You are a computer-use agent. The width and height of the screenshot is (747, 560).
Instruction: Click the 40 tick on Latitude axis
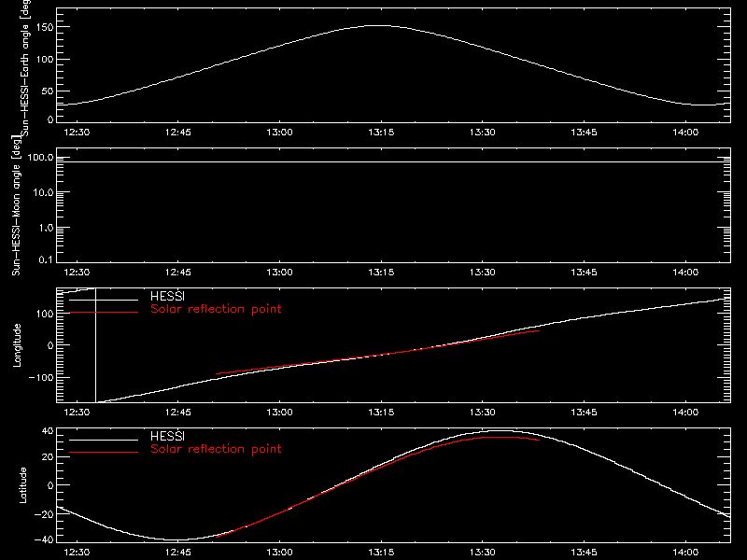48,431
